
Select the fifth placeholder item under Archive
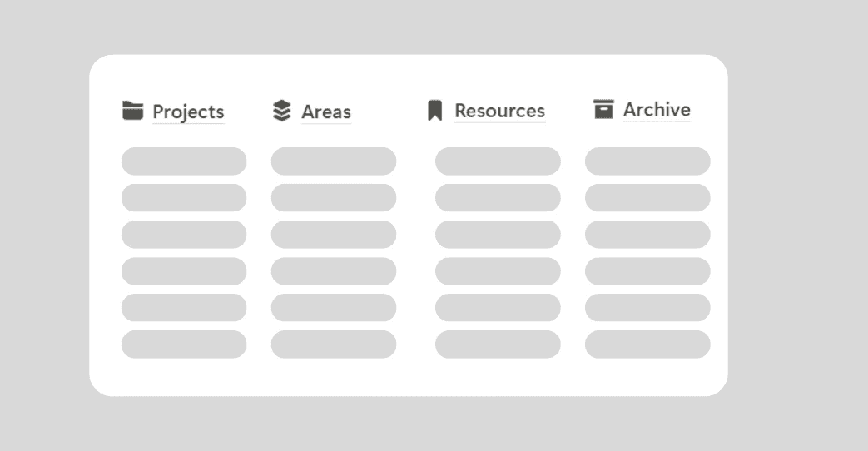pyautogui.click(x=647, y=308)
